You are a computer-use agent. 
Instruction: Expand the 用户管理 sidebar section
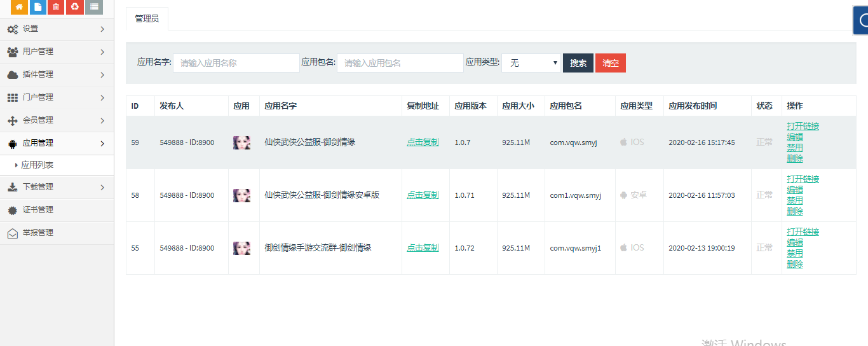click(38, 52)
